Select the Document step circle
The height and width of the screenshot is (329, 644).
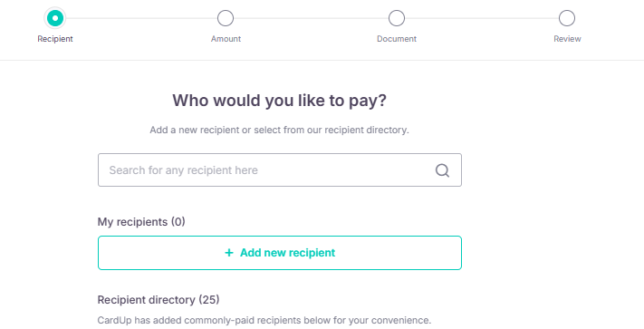[x=397, y=18]
